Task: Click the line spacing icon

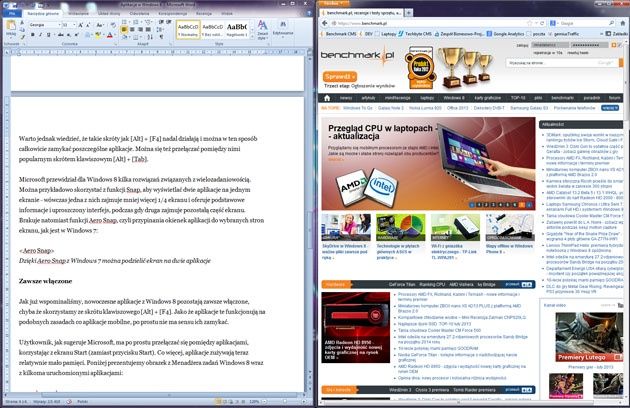Action: point(160,29)
